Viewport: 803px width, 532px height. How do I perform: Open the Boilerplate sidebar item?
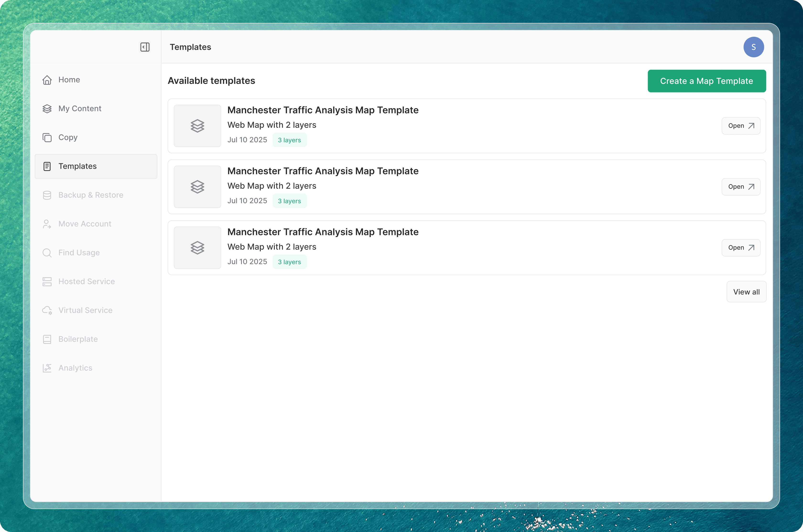click(x=78, y=339)
